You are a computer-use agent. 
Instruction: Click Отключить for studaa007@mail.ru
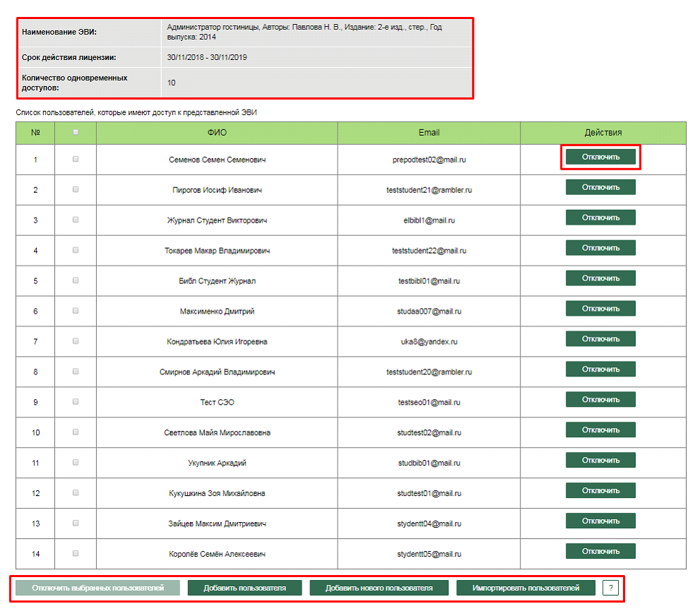(x=600, y=309)
